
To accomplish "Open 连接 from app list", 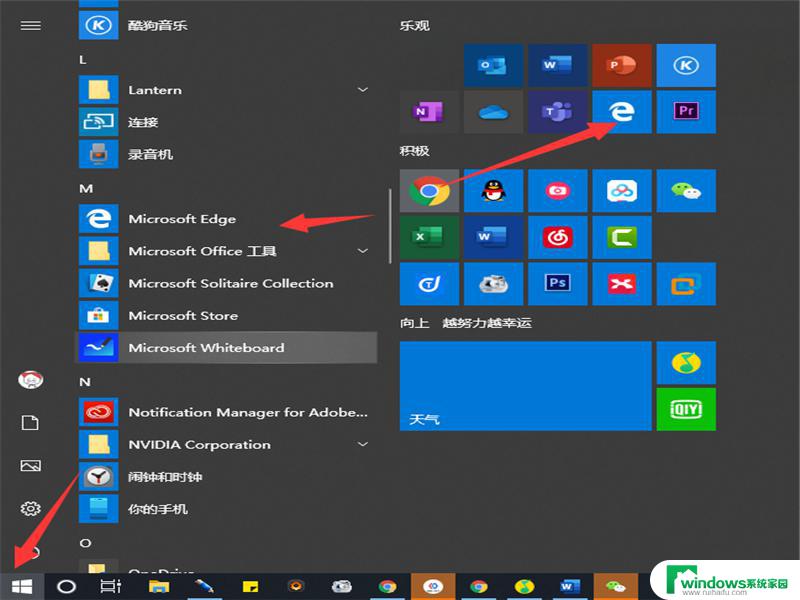I will point(227,122).
